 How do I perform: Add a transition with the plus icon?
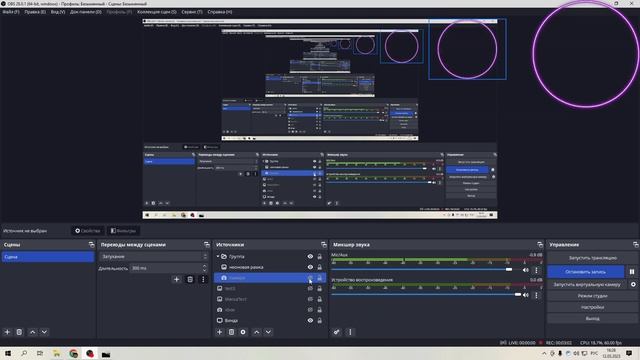tap(177, 279)
